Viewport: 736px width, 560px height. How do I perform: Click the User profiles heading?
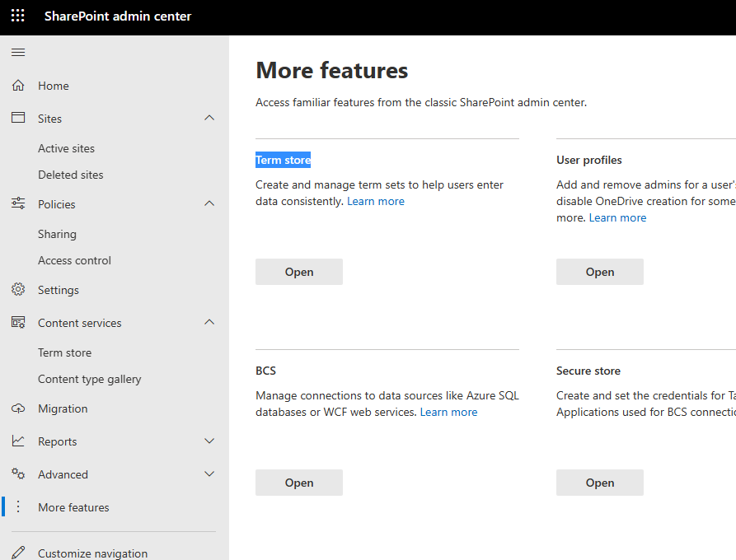pyautogui.click(x=589, y=160)
